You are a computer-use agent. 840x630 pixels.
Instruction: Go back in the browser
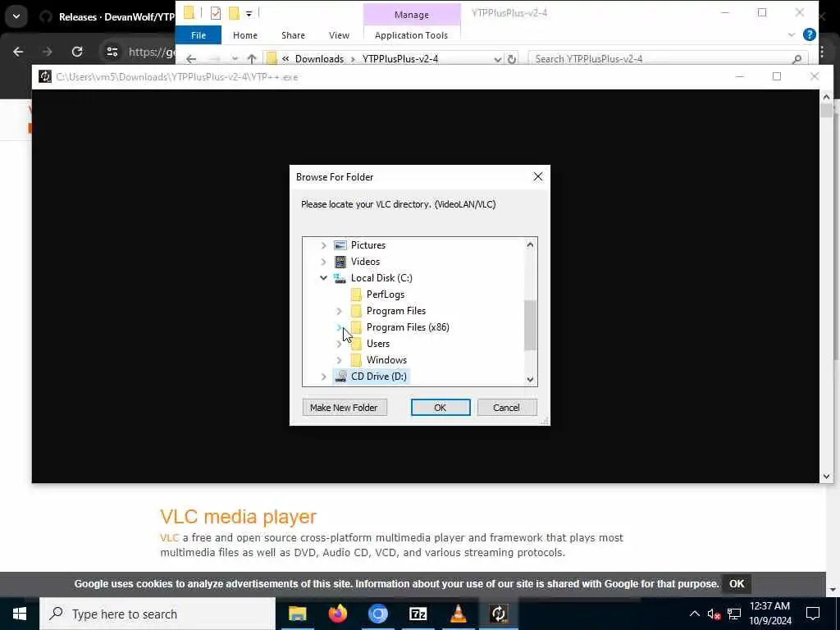point(18,52)
